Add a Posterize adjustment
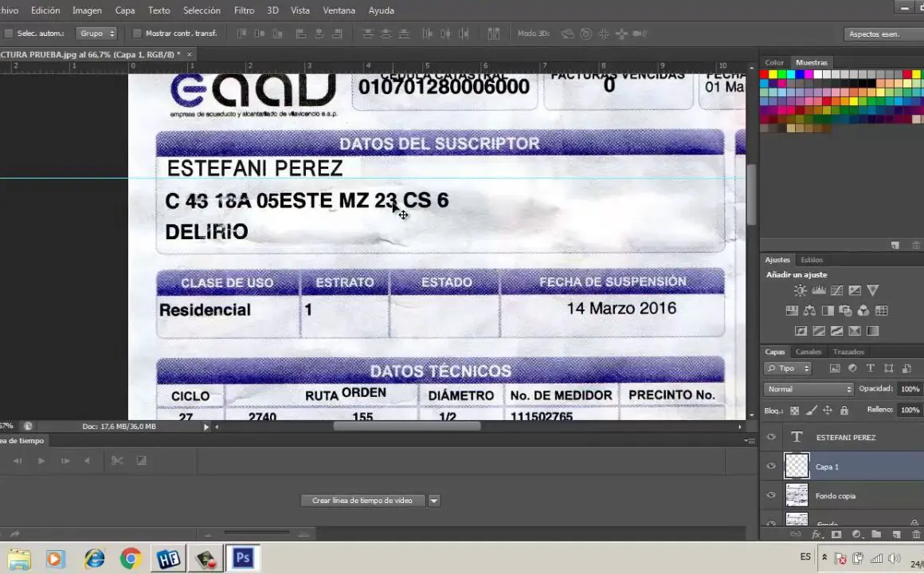924x574 pixels. pos(819,331)
